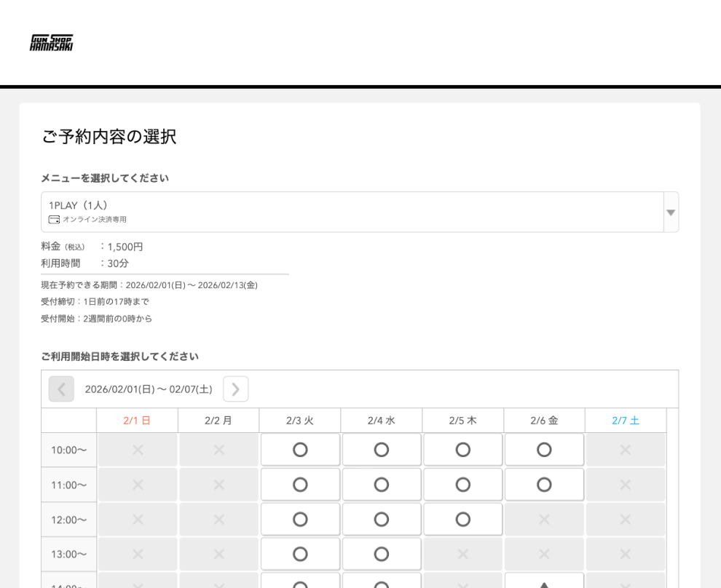Image resolution: width=721 pixels, height=588 pixels.
Task: Select the 2/6 11:00 availability slot
Action: click(544, 484)
